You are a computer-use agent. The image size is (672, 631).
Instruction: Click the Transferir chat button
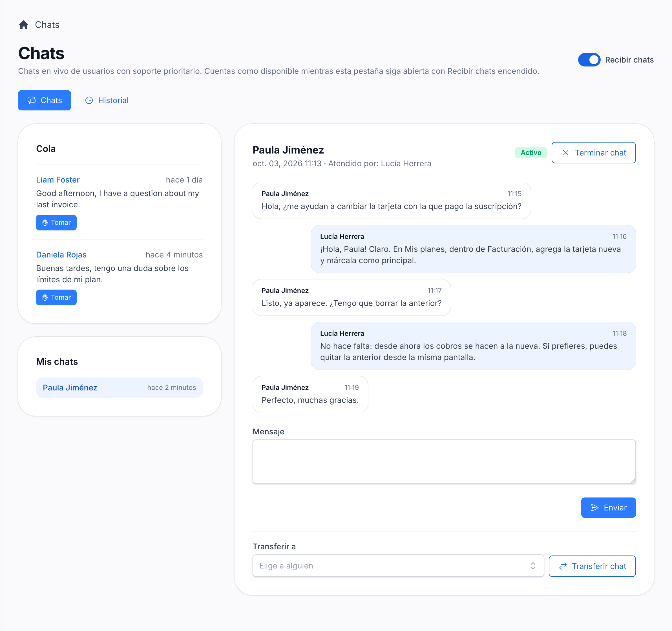pos(592,566)
